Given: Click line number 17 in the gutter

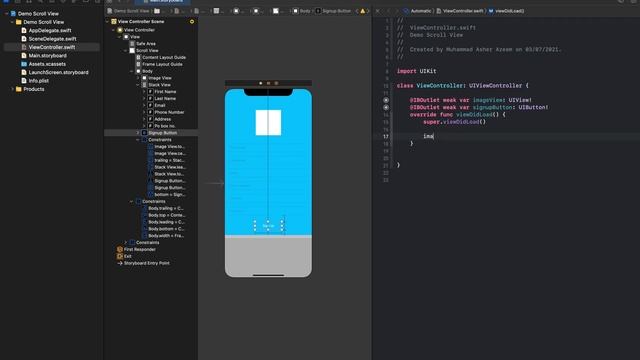Looking at the screenshot, I should (x=386, y=136).
